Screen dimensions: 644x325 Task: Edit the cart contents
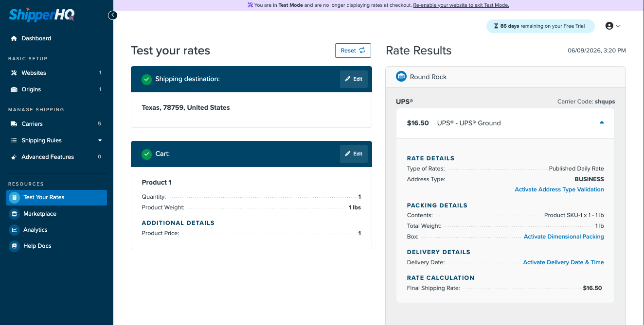354,154
